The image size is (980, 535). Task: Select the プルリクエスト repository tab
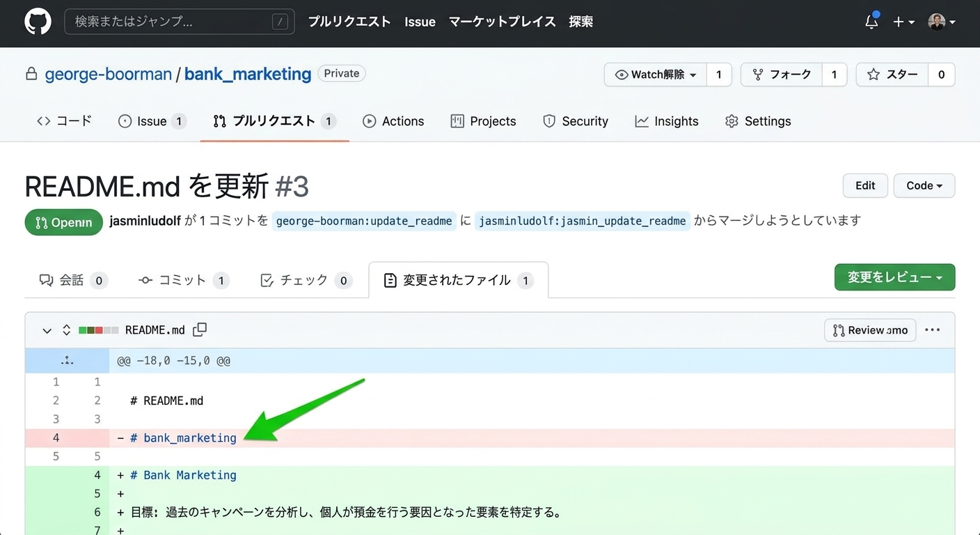[x=274, y=121]
